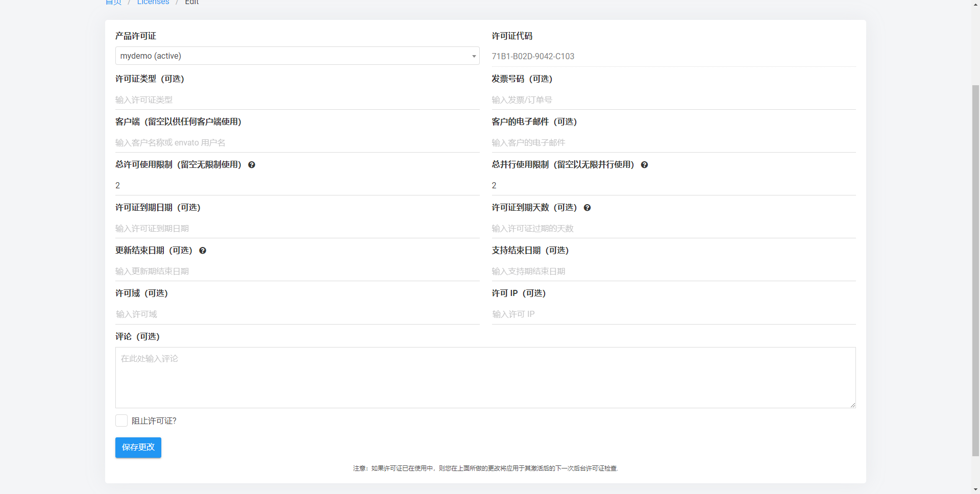
Task: Focus the 输入客户名称或 envato 用户名 field
Action: pos(297,142)
